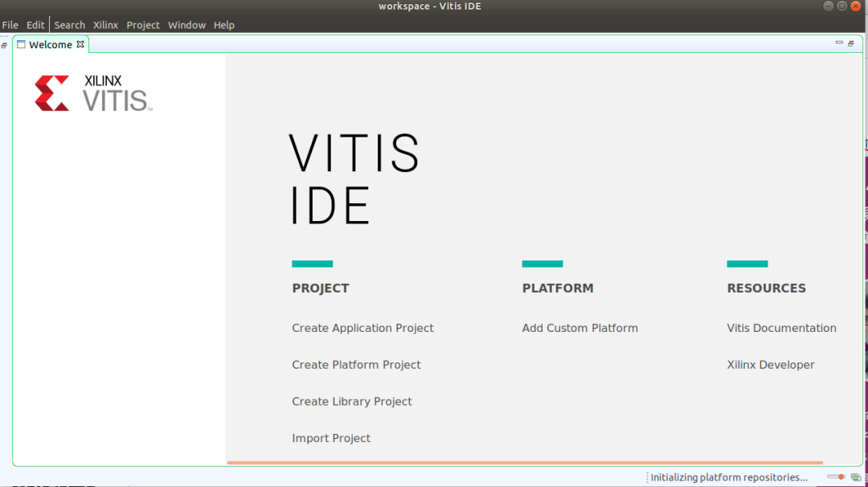Open the Vitis Documentation link
868x487 pixels.
pyautogui.click(x=781, y=328)
